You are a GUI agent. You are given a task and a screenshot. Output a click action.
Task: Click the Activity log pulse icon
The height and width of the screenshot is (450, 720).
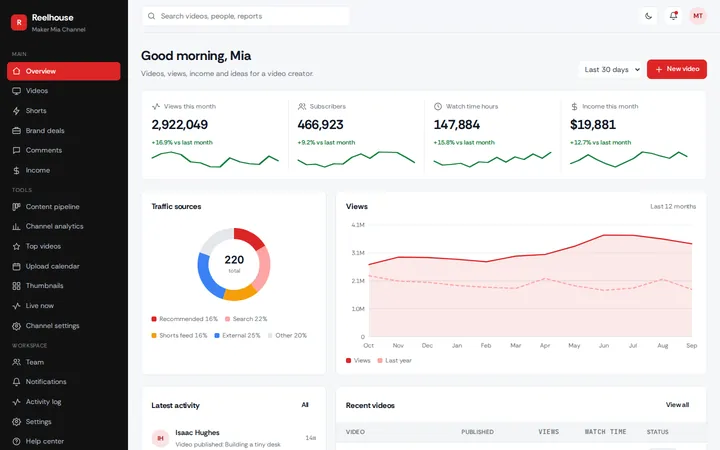[x=17, y=402]
